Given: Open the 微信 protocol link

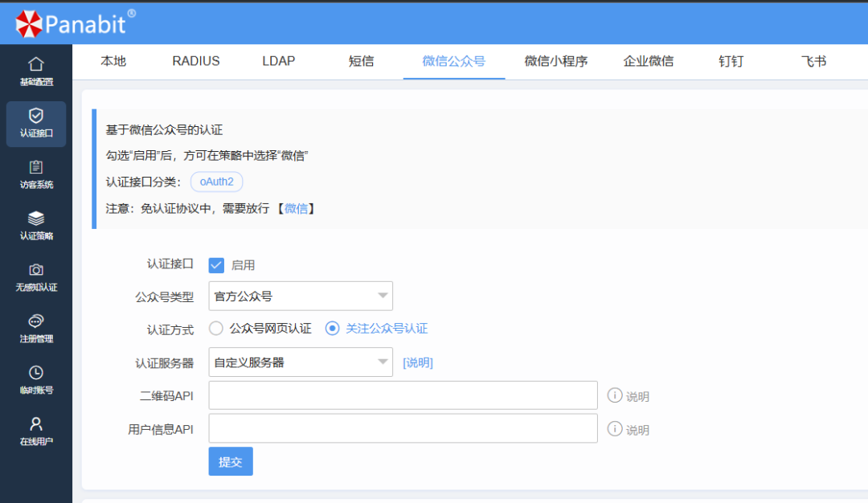Looking at the screenshot, I should point(297,208).
